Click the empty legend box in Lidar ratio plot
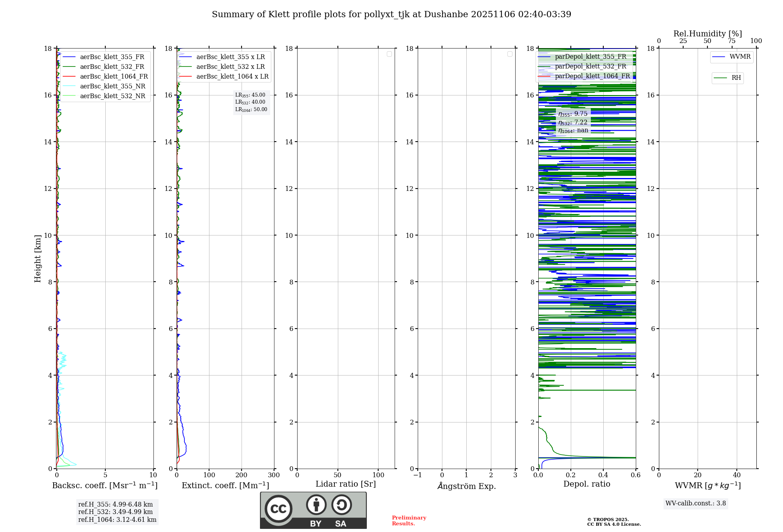 pos(389,54)
